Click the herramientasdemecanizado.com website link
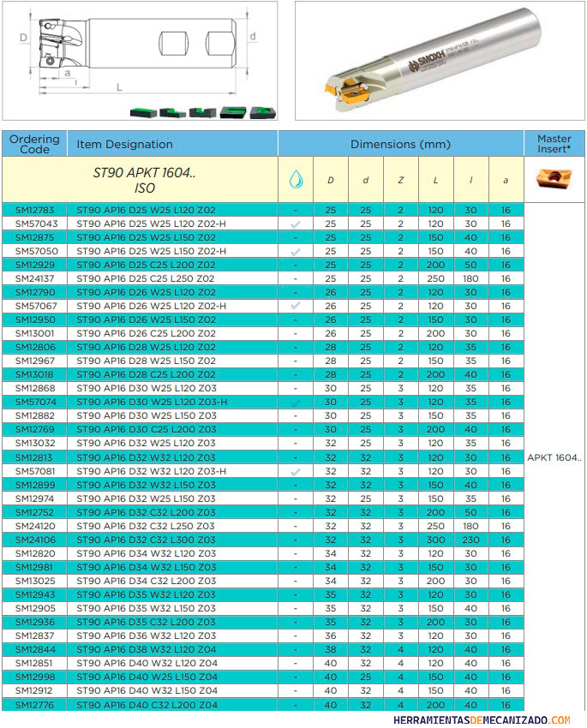The image size is (587, 728). pos(481,720)
